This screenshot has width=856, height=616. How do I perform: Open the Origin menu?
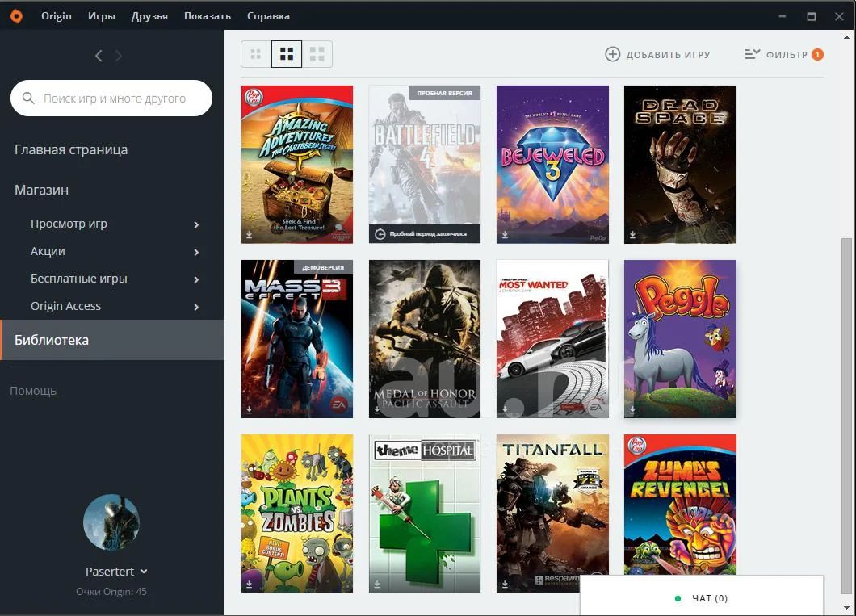coord(57,16)
